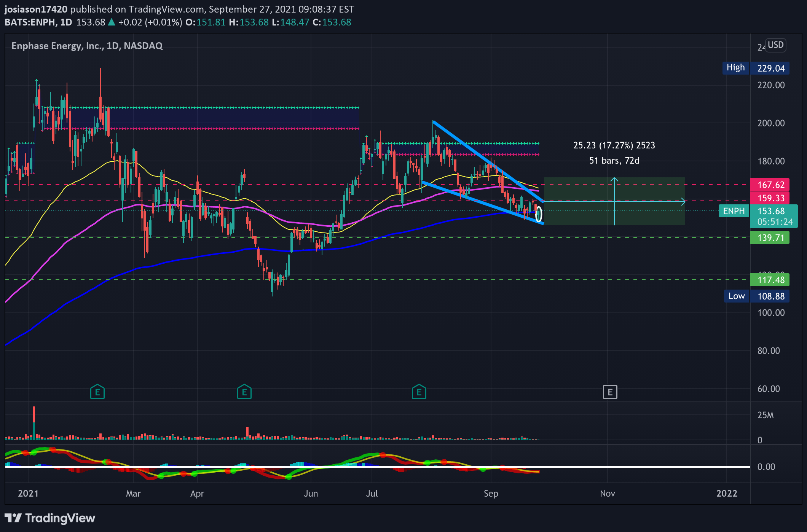
Task: Click the 200.00 price axis label
Action: (771, 123)
